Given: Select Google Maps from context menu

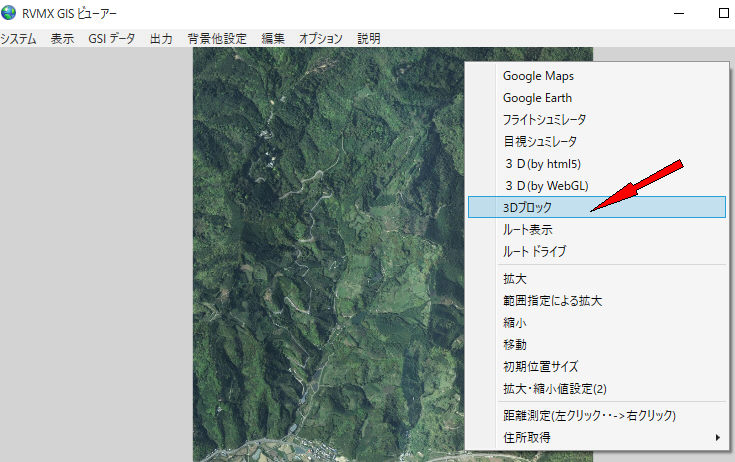Looking at the screenshot, I should point(538,76).
